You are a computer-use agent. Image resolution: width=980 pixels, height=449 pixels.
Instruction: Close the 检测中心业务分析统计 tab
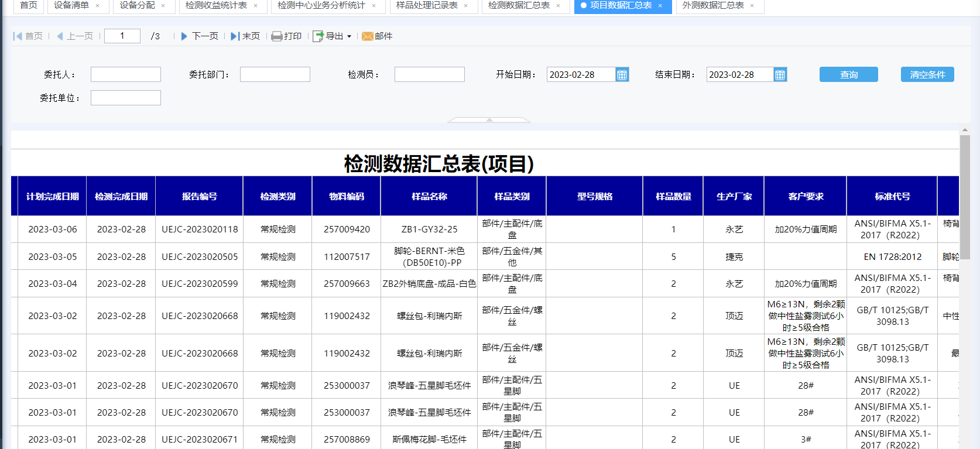374,5
